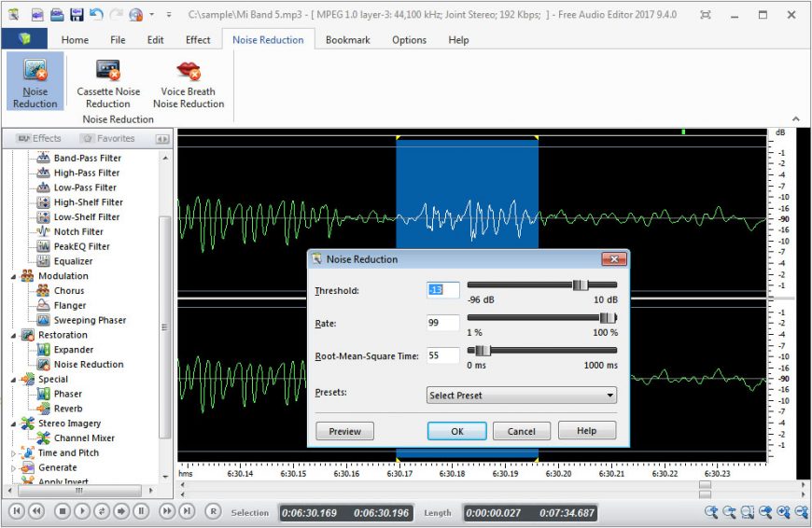The height and width of the screenshot is (528, 812).
Task: Select the Notch Filter effect
Action: (78, 231)
